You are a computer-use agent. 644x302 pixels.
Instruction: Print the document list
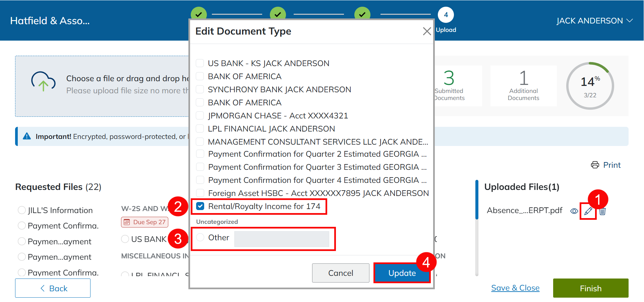pos(606,165)
